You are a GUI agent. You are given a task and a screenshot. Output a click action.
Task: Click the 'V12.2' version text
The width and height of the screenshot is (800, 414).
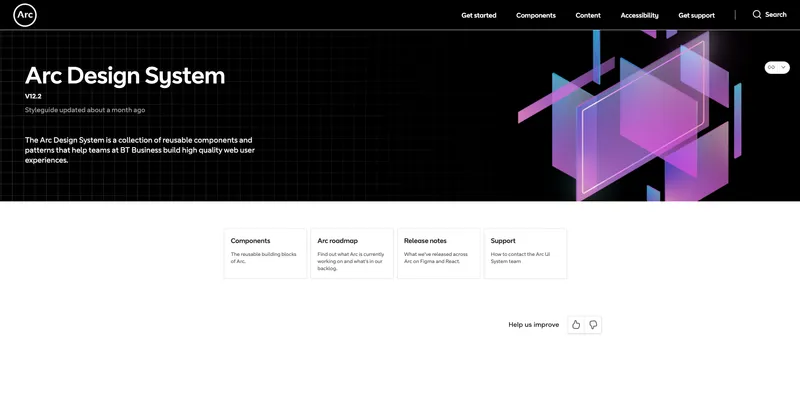(33, 96)
